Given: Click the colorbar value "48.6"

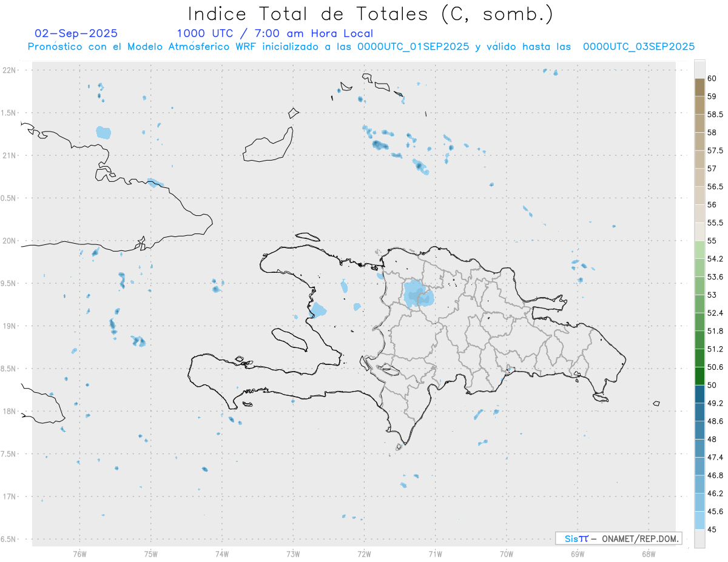Looking at the screenshot, I should (x=715, y=421).
